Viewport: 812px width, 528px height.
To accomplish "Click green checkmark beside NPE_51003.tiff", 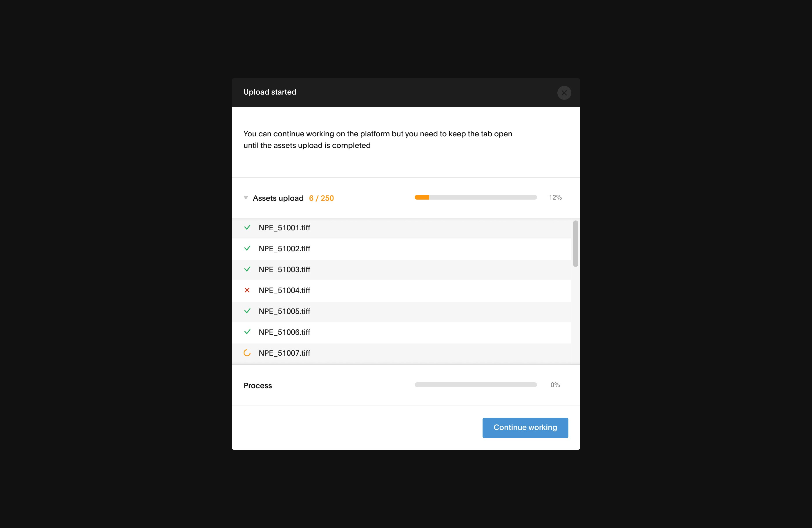I will [247, 269].
